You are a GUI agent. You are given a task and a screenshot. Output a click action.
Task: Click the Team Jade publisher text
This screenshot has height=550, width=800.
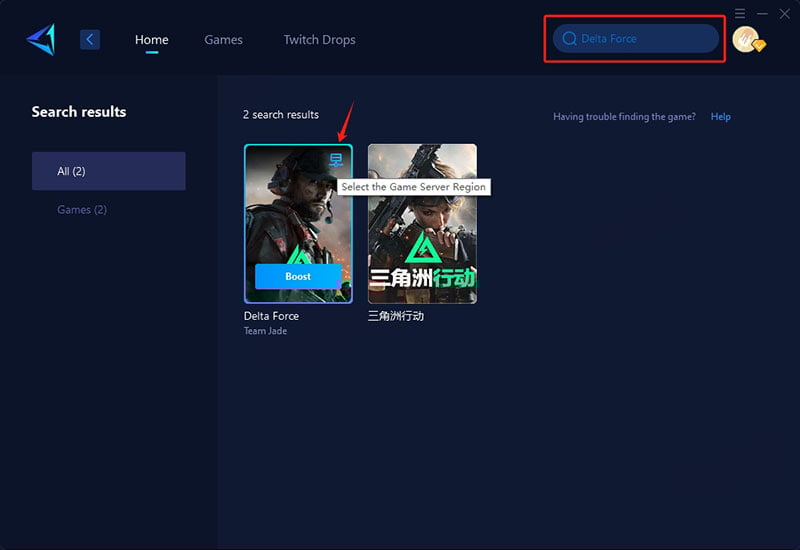[x=265, y=331]
